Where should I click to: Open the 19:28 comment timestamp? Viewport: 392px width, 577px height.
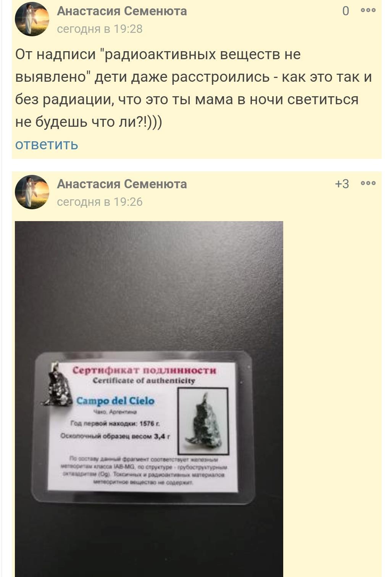pos(100,29)
